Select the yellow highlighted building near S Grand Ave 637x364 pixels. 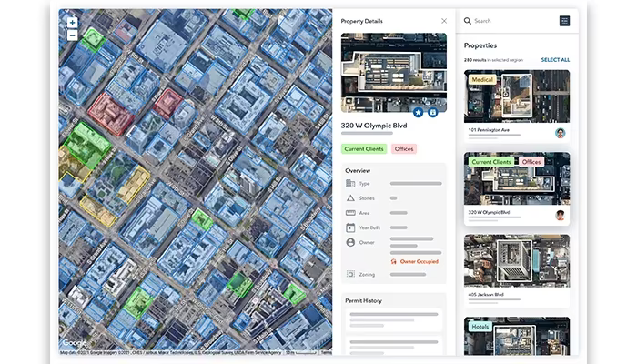click(135, 184)
